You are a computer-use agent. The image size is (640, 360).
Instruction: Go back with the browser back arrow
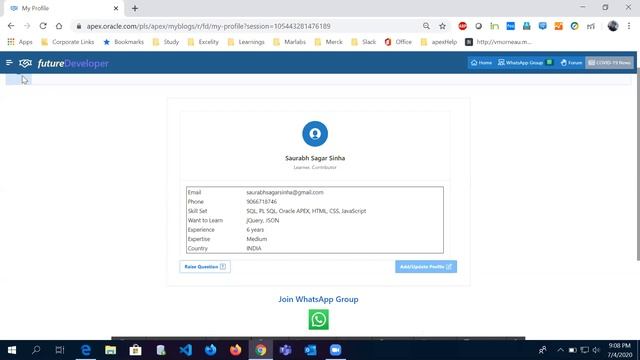coord(11,26)
